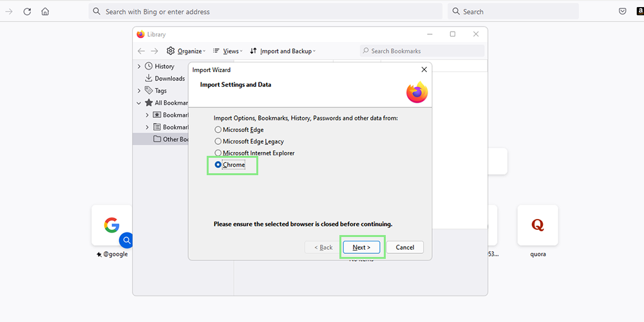The width and height of the screenshot is (644, 322).
Task: Select the Microsoft Edge radio button
Action: (218, 130)
